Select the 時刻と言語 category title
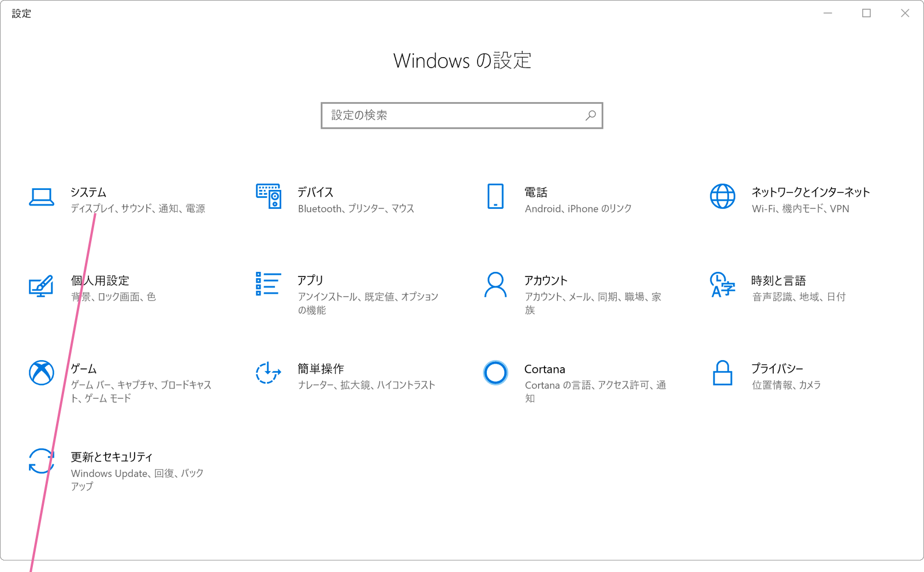924x572 pixels. point(778,281)
